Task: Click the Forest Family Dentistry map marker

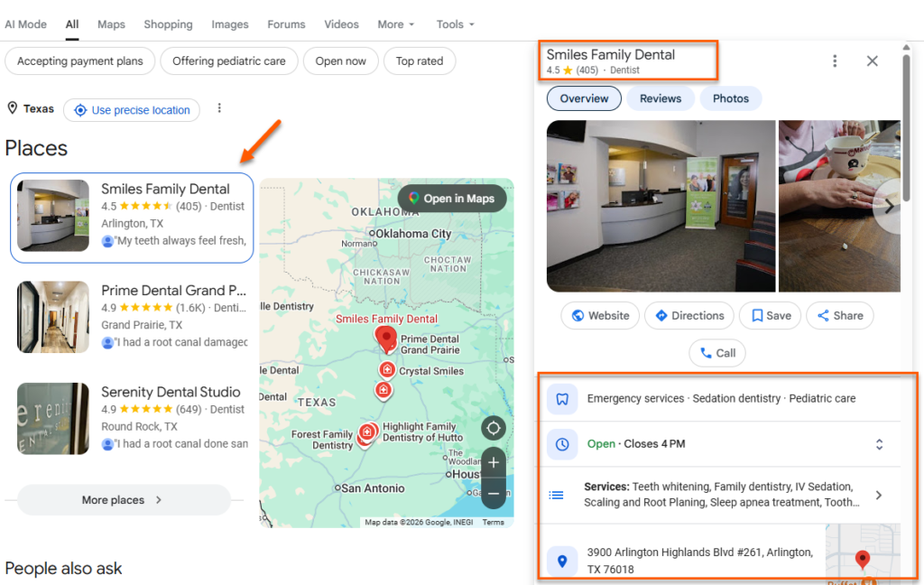Action: pyautogui.click(x=364, y=441)
